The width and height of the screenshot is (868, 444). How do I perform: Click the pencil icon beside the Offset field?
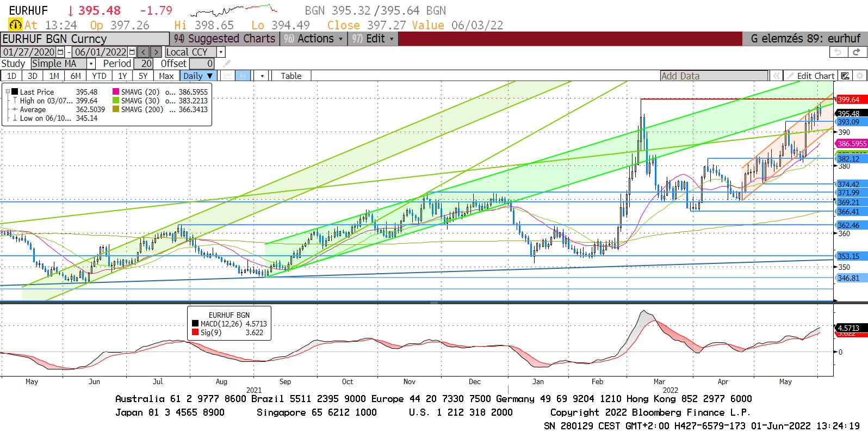pos(226,64)
